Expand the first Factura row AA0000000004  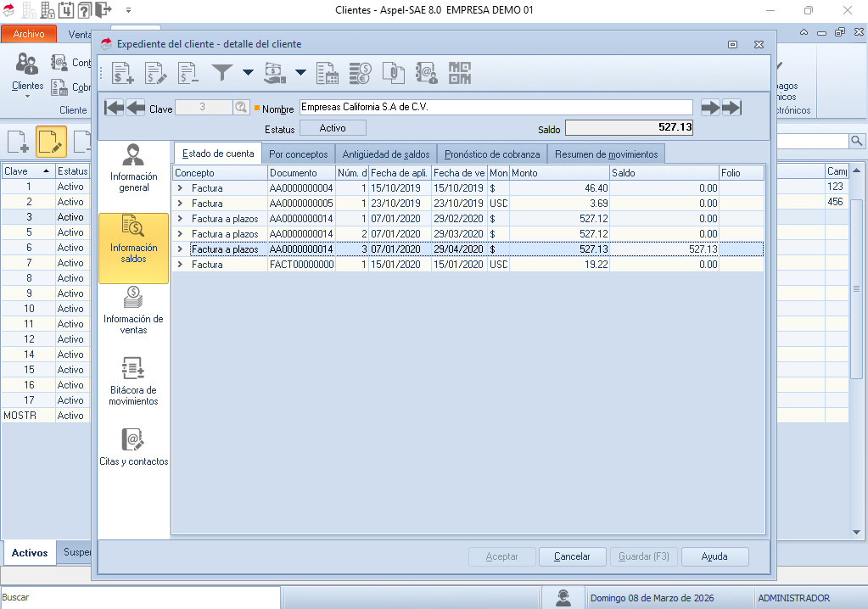coord(180,187)
